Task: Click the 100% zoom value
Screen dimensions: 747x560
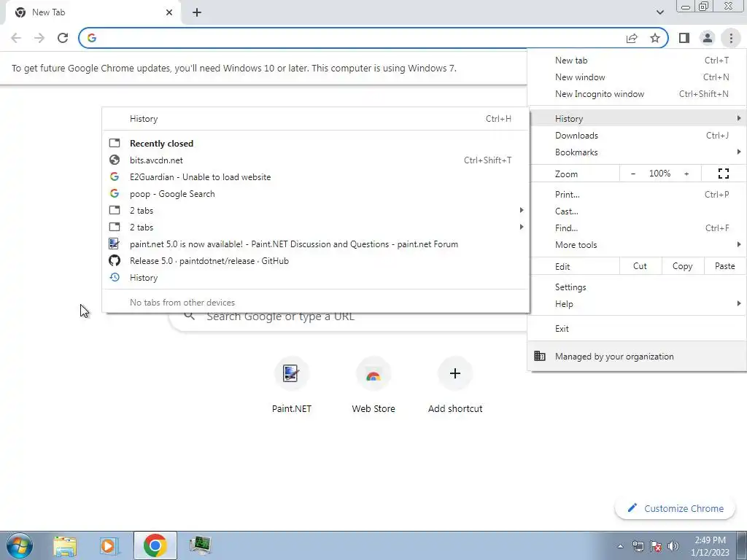Action: click(659, 174)
